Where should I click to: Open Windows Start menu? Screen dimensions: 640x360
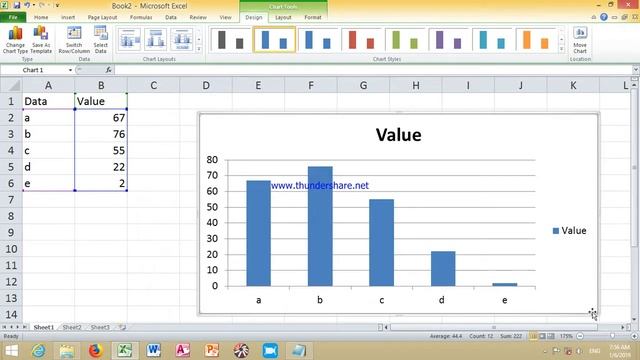[11, 351]
